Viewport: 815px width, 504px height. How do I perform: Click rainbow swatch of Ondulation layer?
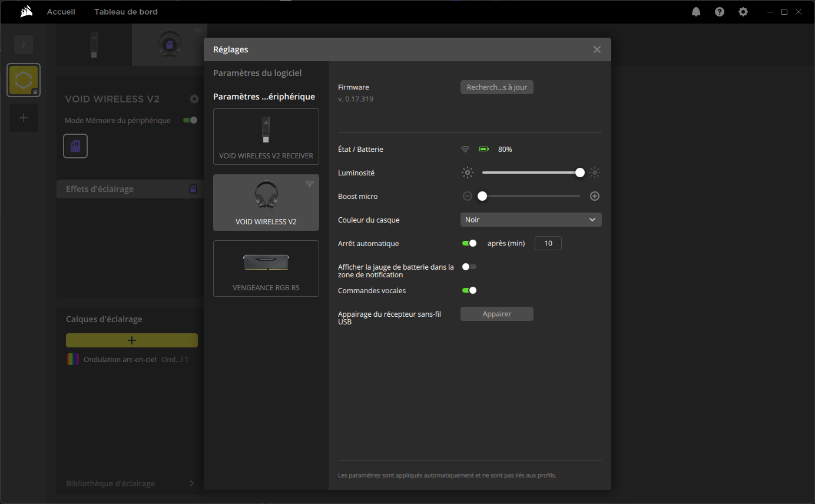[x=73, y=359]
